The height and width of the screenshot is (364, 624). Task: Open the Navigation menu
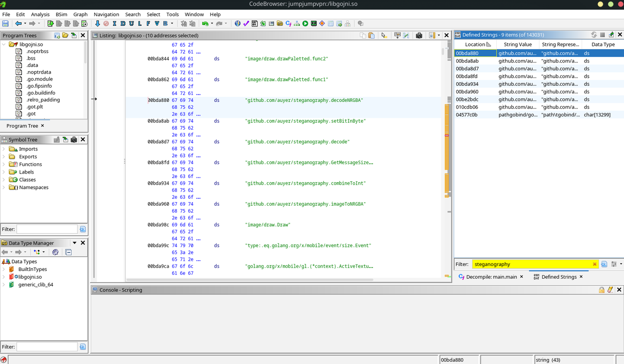[x=106, y=15]
